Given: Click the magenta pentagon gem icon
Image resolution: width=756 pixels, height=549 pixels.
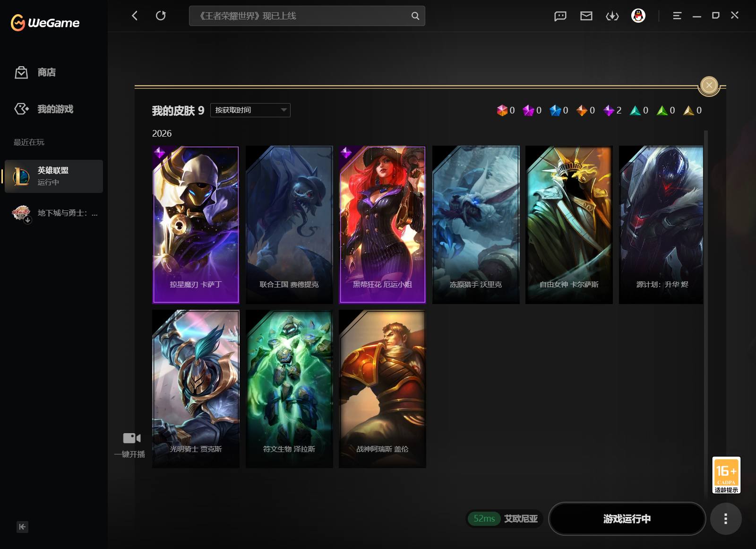Looking at the screenshot, I should [x=528, y=110].
